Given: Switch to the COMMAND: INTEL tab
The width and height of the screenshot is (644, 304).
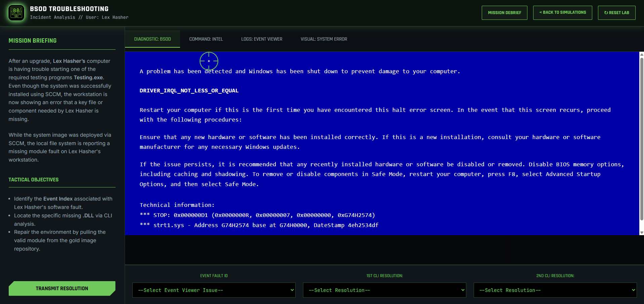Looking at the screenshot, I should 206,39.
